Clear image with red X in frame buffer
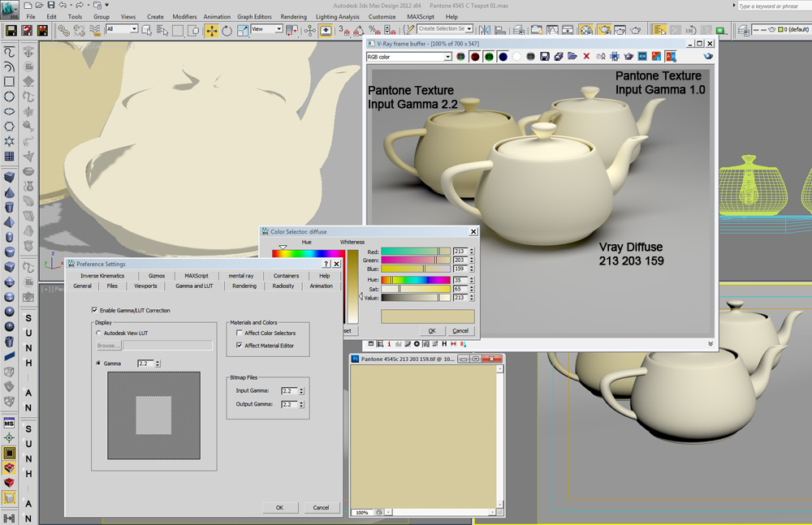This screenshot has height=525, width=812. point(586,57)
